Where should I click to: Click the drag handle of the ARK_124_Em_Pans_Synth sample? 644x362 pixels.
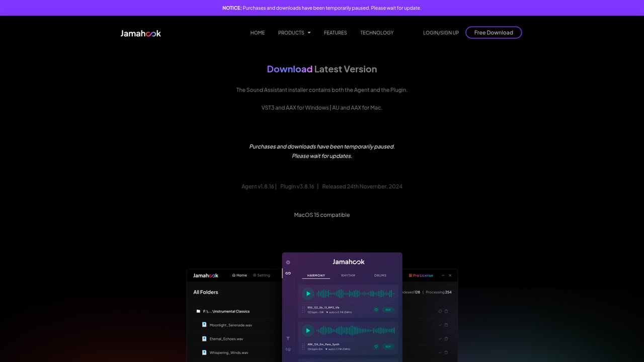pyautogui.click(x=303, y=346)
